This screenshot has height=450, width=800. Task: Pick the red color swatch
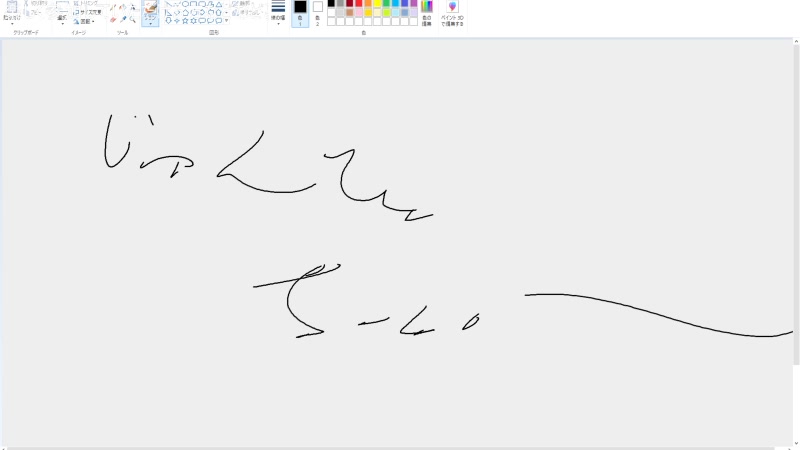tap(359, 3)
